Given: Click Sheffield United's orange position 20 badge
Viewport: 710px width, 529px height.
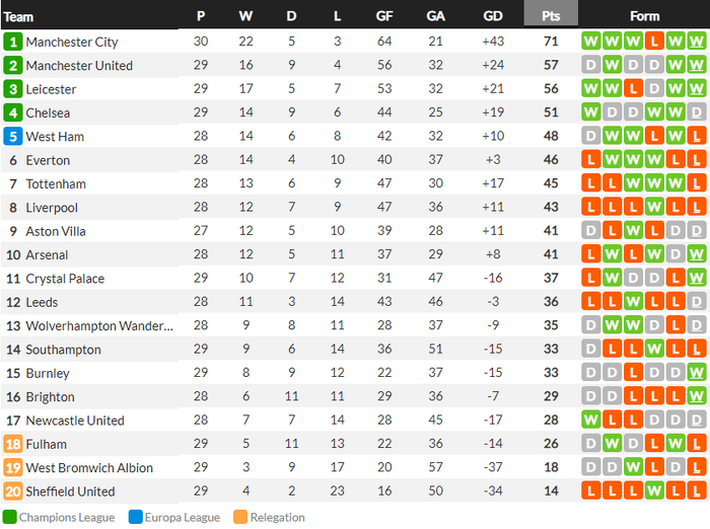Looking at the screenshot, I should click(x=13, y=491).
